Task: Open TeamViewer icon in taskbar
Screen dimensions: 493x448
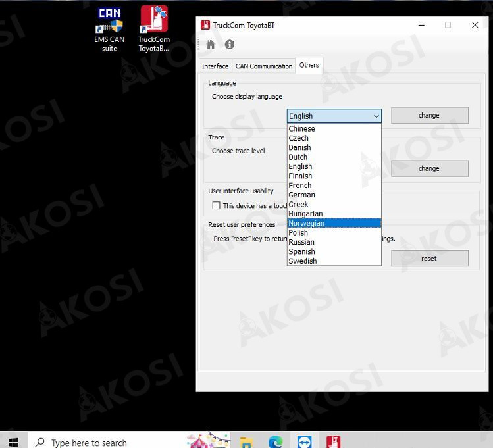Action: (x=305, y=441)
